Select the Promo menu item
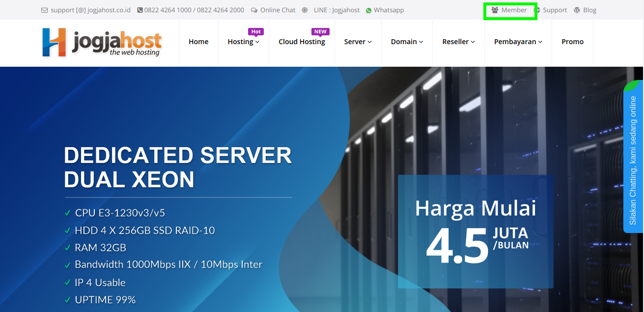This screenshot has height=312, width=644. pyautogui.click(x=572, y=42)
